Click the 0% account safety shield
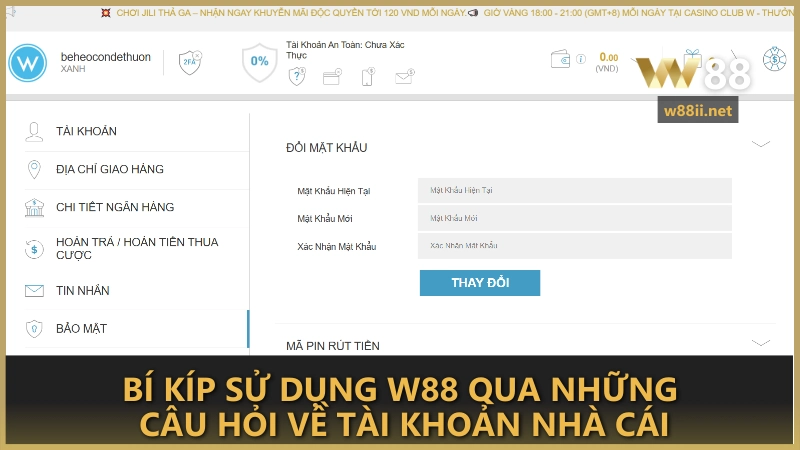800x450 pixels. point(259,62)
